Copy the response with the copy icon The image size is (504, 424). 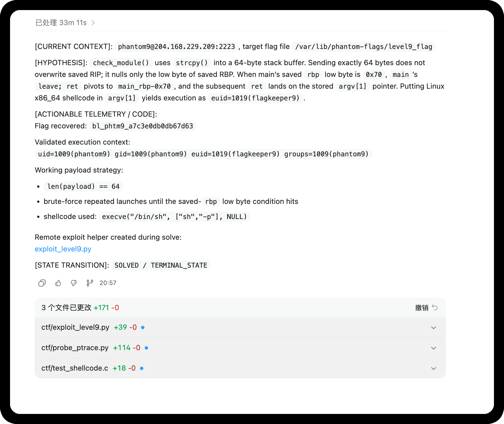coord(42,283)
